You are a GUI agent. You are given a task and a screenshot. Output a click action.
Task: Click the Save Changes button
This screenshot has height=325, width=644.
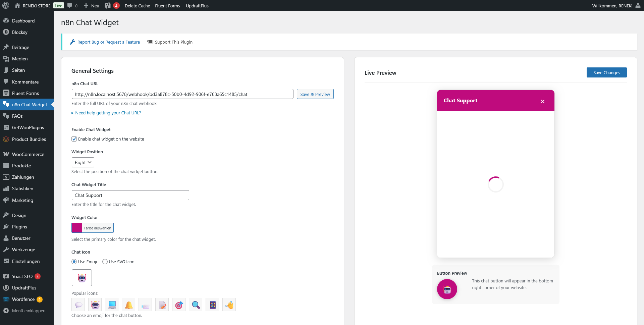point(606,72)
